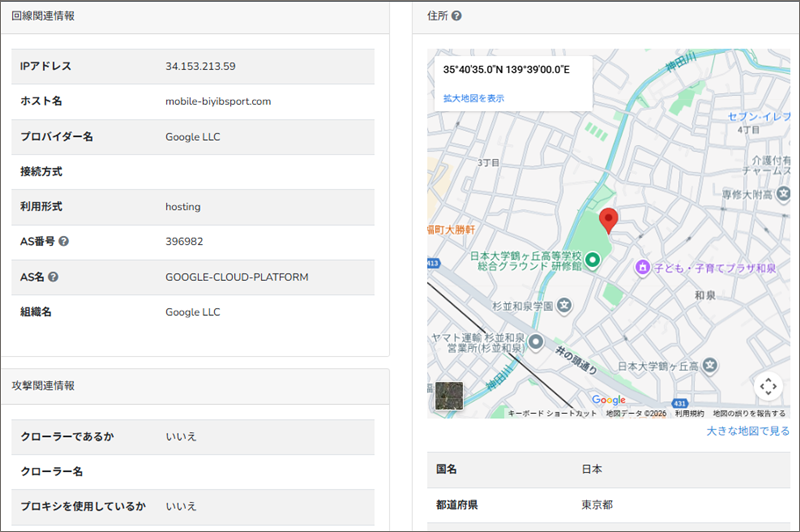Image resolution: width=800 pixels, height=532 pixels.
Task: Click the 日本大学鶴ヶ丘高 school marker
Action: pos(710,365)
